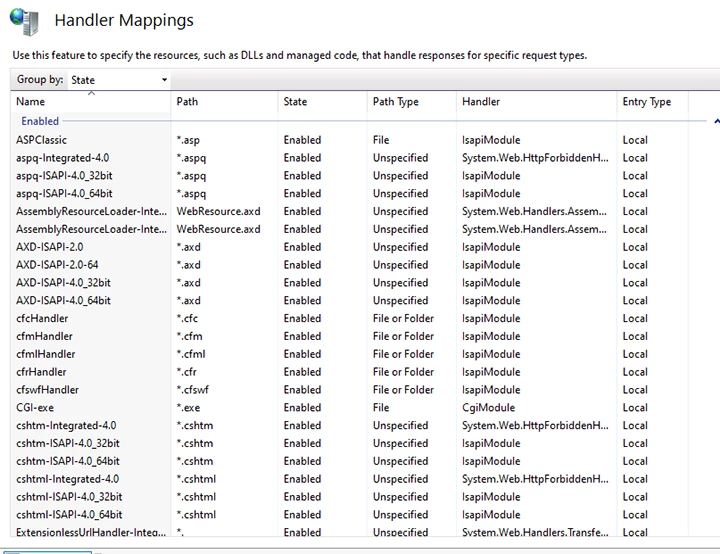Click File path type in CGI-exe row
The height and width of the screenshot is (554, 720).
point(381,408)
